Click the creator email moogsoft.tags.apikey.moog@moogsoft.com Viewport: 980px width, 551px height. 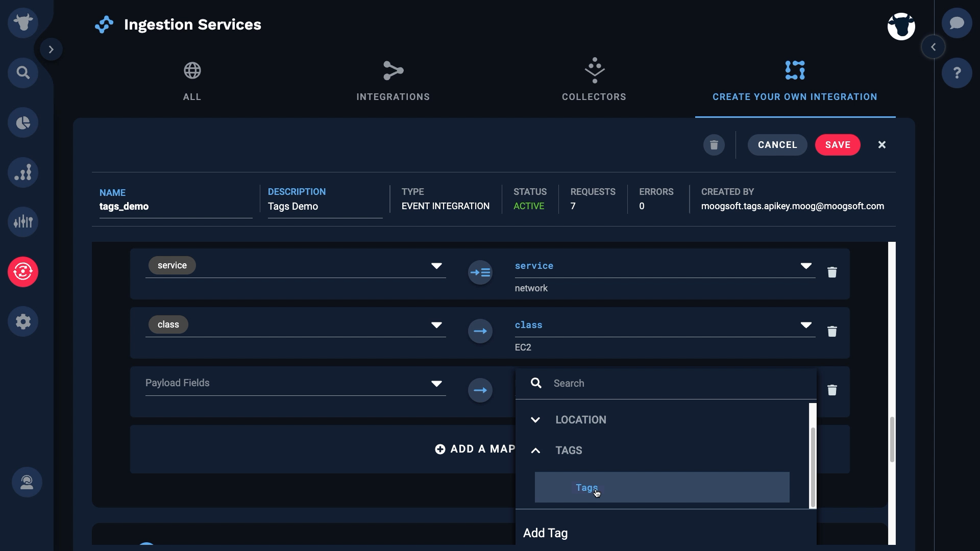pyautogui.click(x=793, y=206)
